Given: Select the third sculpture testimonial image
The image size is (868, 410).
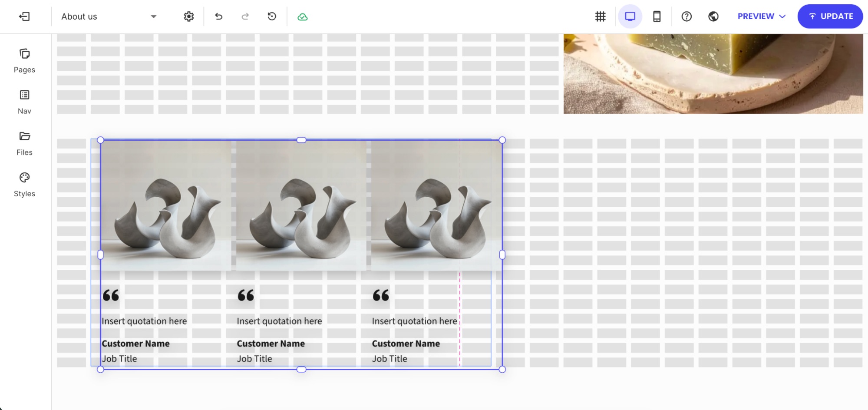Looking at the screenshot, I should coord(436,205).
